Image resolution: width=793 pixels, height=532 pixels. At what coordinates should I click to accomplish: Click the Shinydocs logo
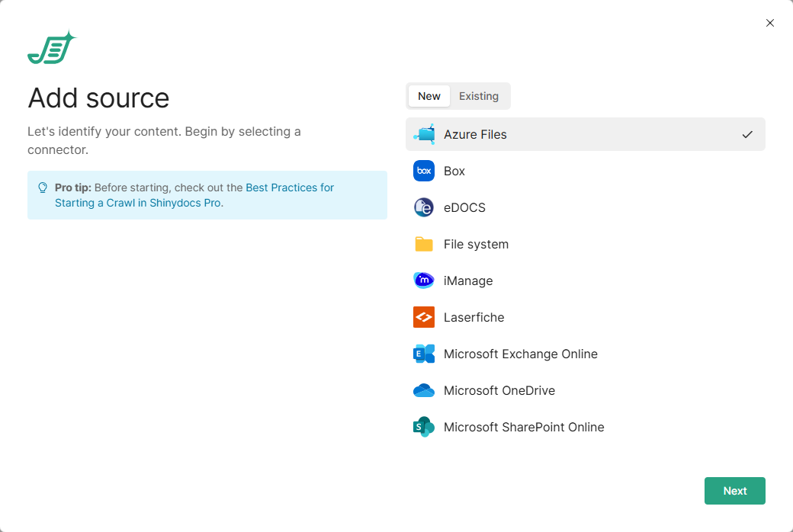tap(52, 47)
